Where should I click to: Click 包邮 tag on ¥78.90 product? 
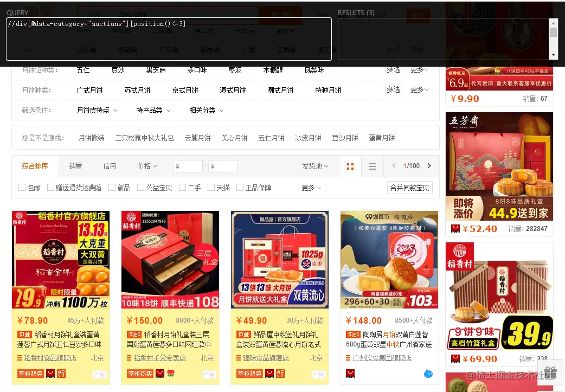tap(24, 335)
